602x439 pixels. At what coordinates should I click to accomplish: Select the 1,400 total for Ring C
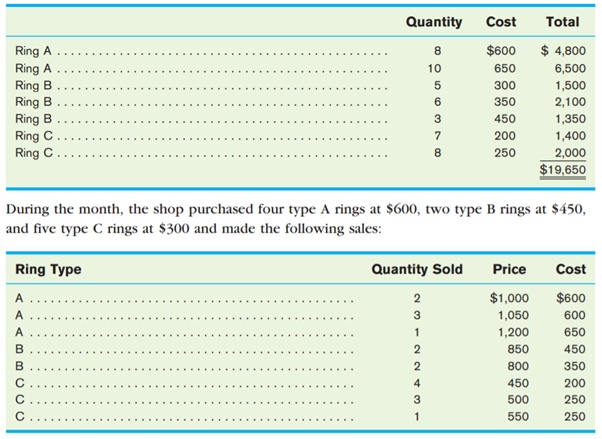click(x=569, y=136)
